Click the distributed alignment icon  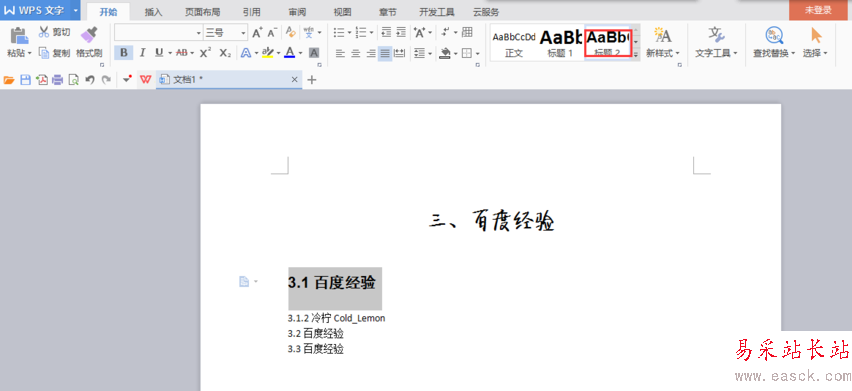click(x=400, y=53)
